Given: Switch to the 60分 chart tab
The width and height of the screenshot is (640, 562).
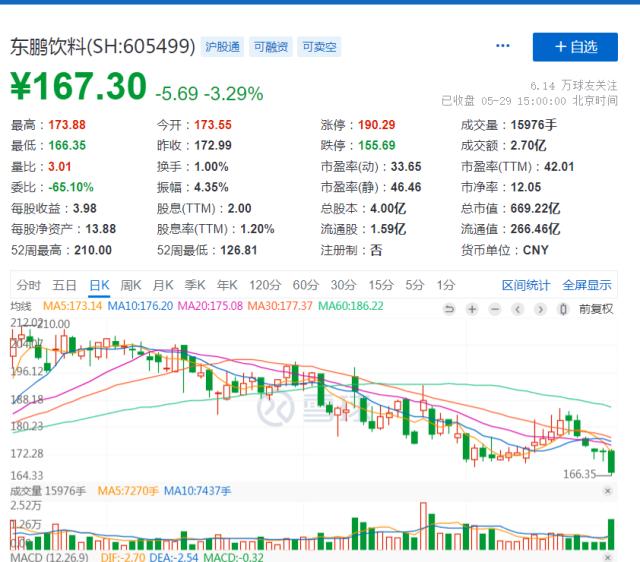Looking at the screenshot, I should coord(306,285).
